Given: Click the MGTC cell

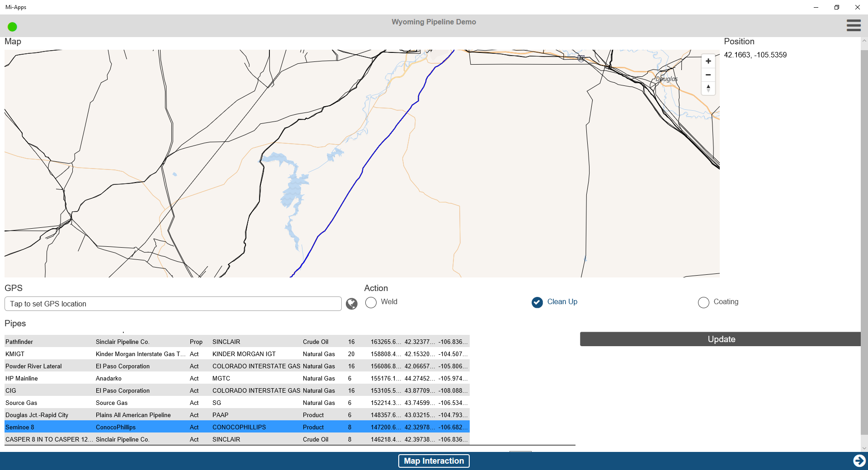Looking at the screenshot, I should [x=221, y=378].
